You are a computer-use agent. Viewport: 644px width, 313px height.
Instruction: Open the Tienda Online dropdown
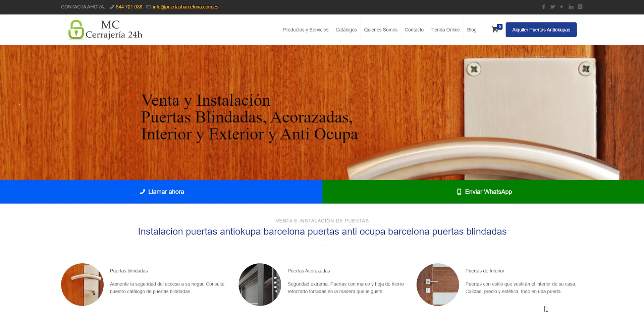(x=445, y=30)
